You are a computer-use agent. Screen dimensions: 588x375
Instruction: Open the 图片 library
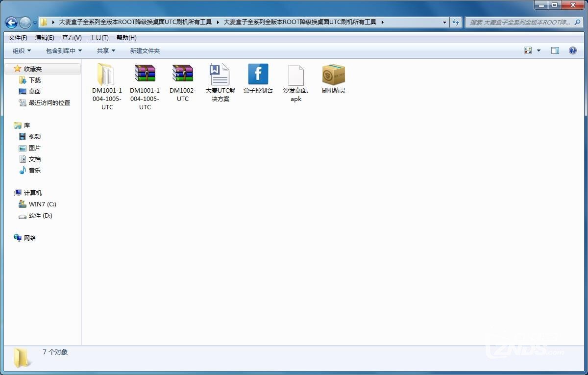click(35, 148)
